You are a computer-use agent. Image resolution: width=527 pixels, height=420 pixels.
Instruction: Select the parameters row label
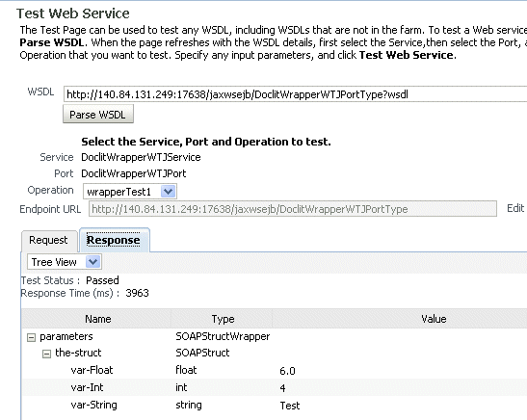pos(66,336)
